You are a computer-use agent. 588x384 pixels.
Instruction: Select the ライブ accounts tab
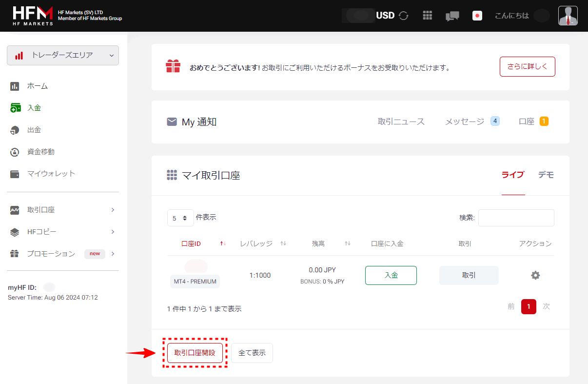pos(513,175)
